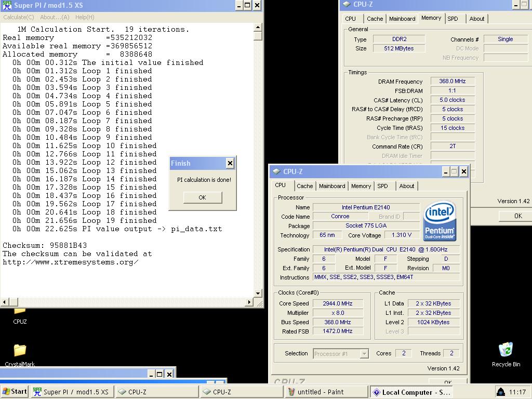Image resolution: width=532 pixels, height=399 pixels.
Task: Click CAS# Latency value 5.0 clocks
Action: click(x=453, y=100)
